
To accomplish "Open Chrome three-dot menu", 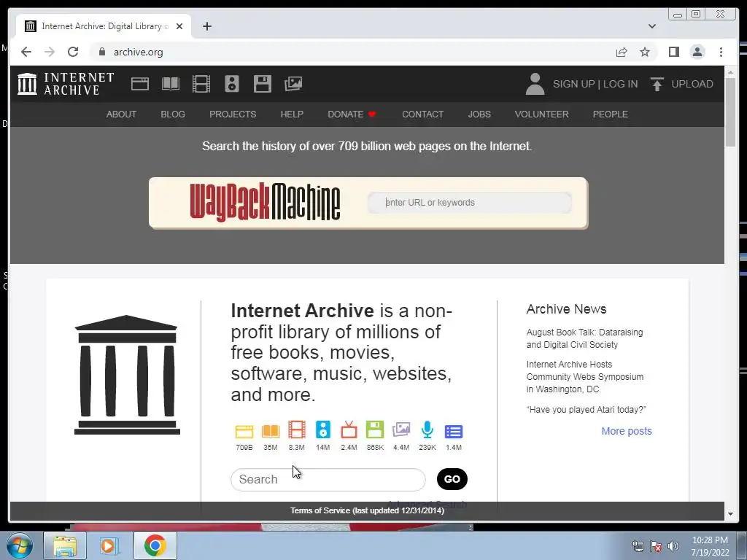I will 721,52.
